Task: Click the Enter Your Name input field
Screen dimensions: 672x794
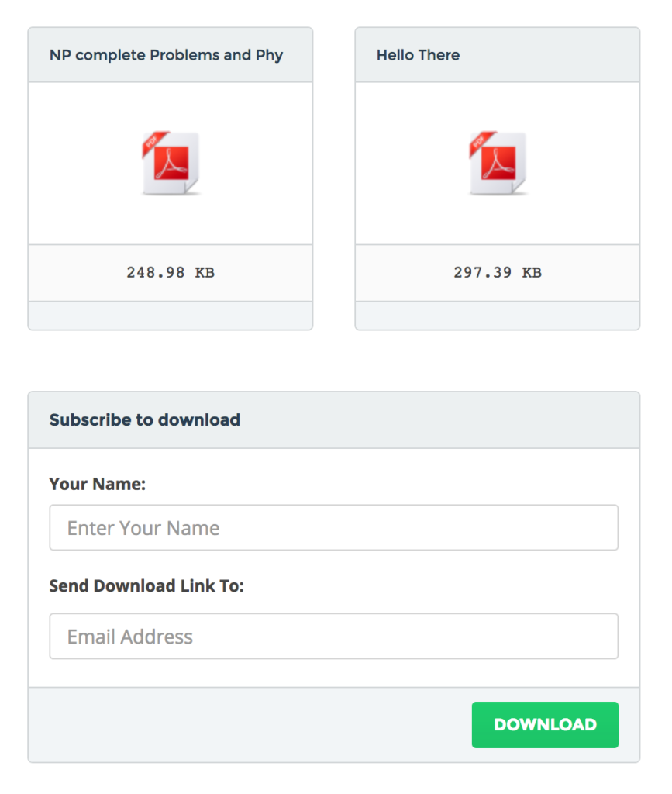Action: click(x=333, y=527)
